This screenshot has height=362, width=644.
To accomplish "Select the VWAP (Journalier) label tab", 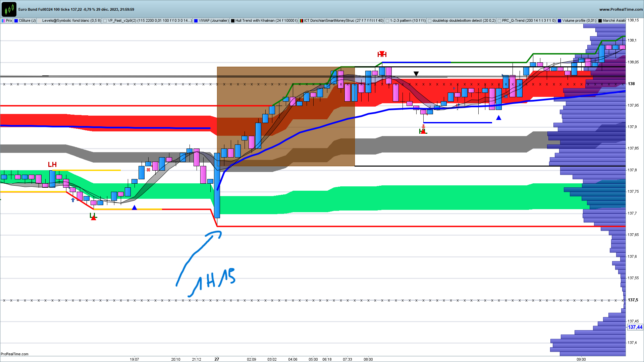I will click(214, 21).
